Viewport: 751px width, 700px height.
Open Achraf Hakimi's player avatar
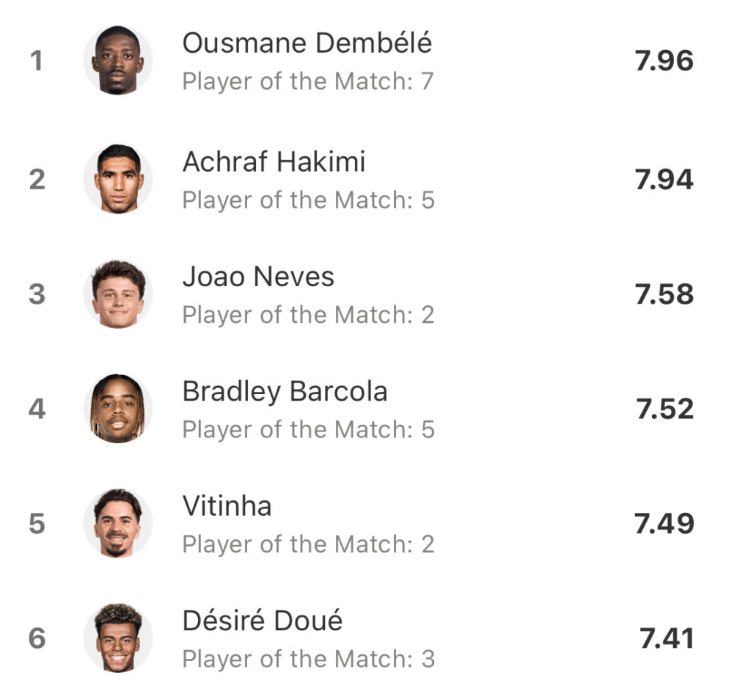[118, 179]
